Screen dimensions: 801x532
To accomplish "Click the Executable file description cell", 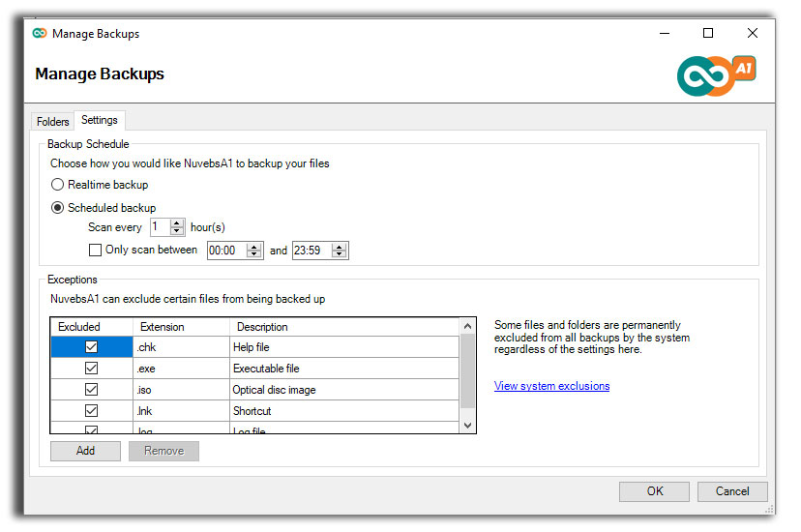I will click(344, 369).
